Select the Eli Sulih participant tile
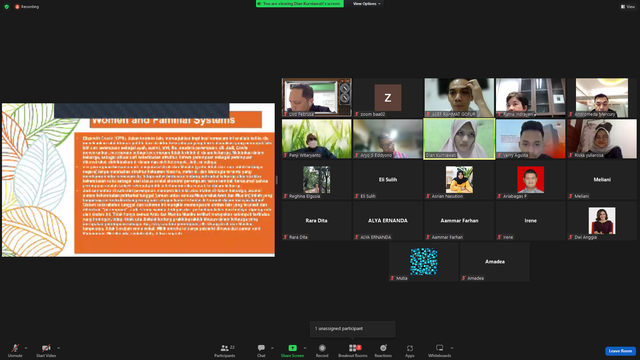640x360 pixels. [x=388, y=180]
